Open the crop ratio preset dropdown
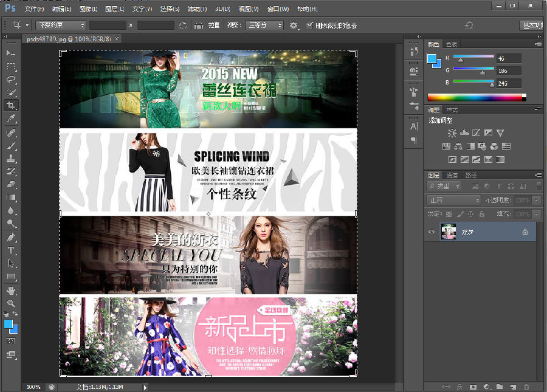 point(60,26)
